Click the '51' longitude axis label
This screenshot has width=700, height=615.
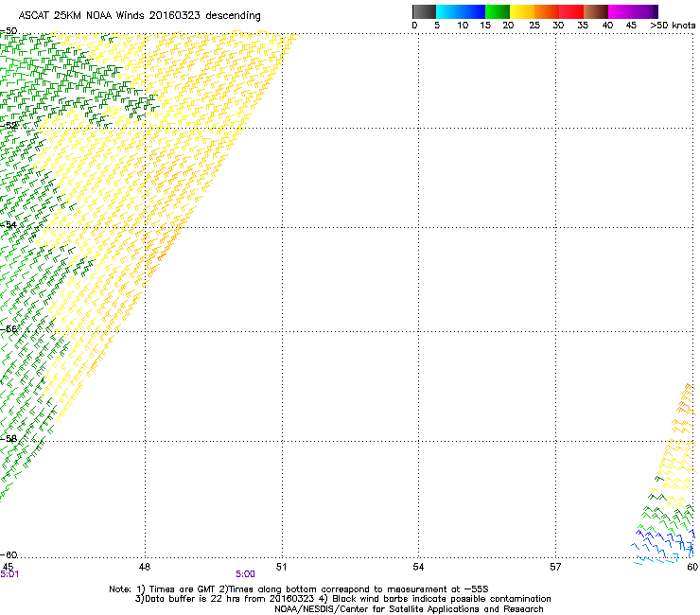[x=281, y=567]
